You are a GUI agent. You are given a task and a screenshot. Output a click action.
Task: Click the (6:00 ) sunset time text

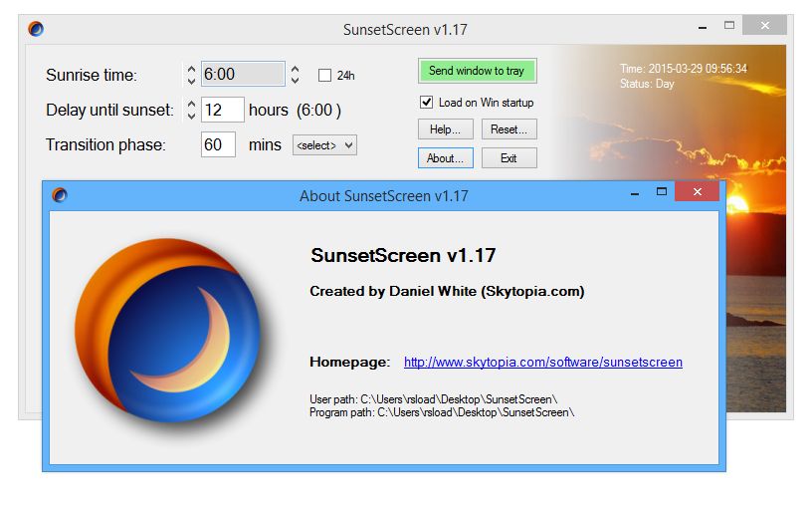pyautogui.click(x=318, y=110)
